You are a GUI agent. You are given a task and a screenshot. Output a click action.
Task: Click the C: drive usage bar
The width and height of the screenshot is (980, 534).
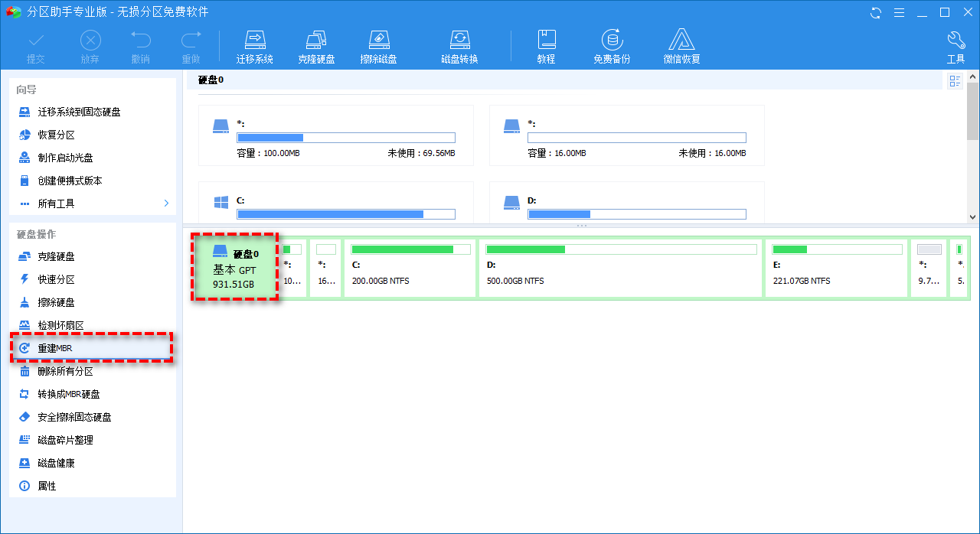coord(345,214)
